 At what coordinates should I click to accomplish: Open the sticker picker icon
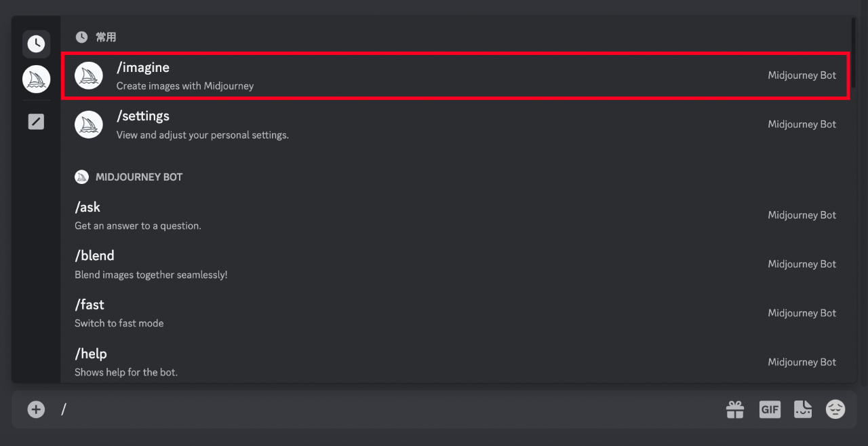coord(803,409)
